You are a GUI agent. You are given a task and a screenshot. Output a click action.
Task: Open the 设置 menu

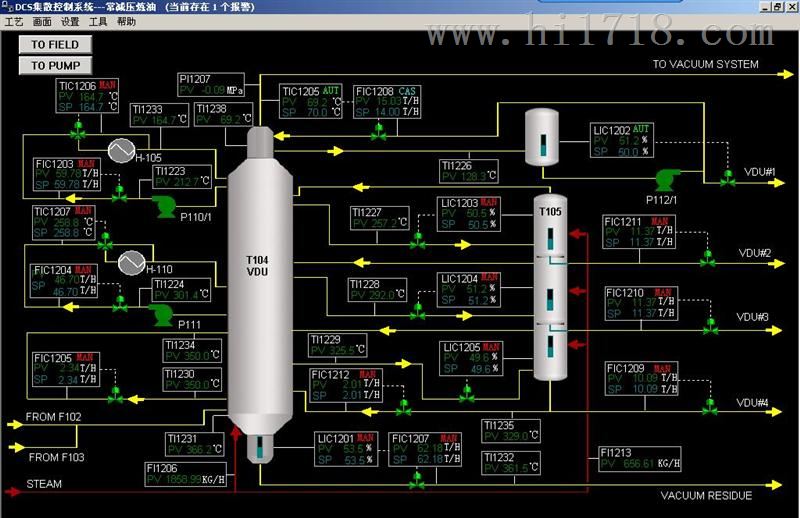tap(70, 22)
